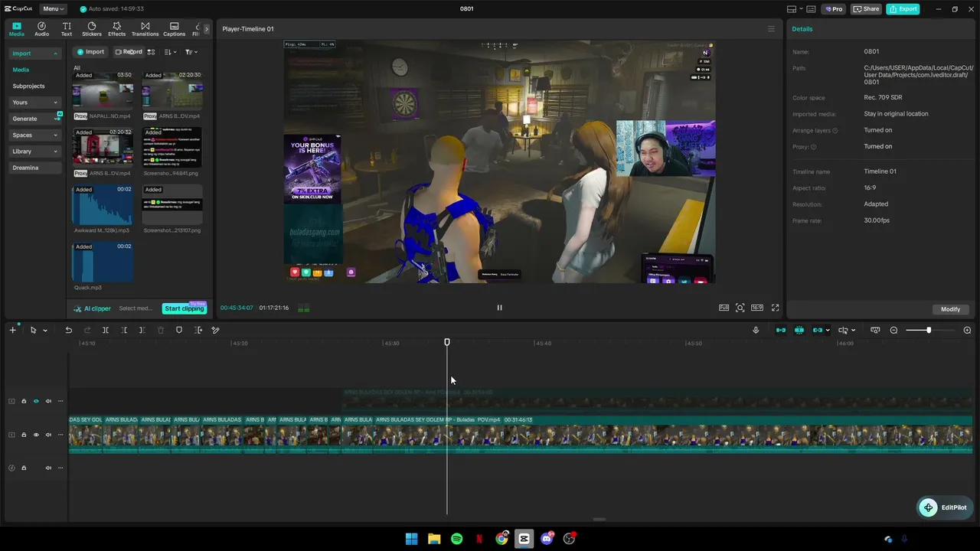Toggle full quality preview icon
This screenshot has height=551, width=980.
724,308
